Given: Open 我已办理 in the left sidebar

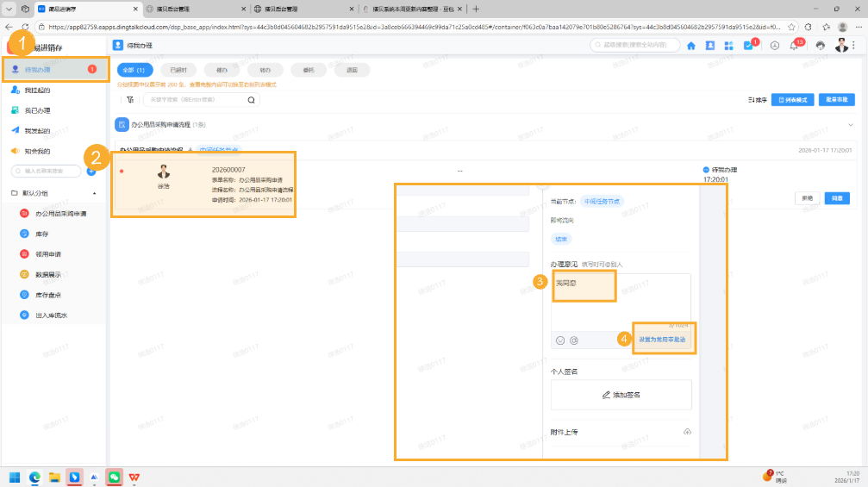Looking at the screenshot, I should 37,110.
